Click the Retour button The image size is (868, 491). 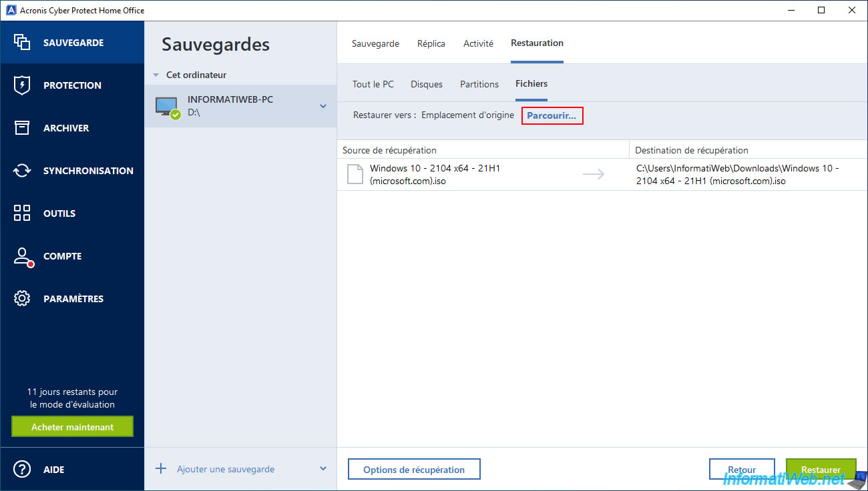click(x=742, y=470)
